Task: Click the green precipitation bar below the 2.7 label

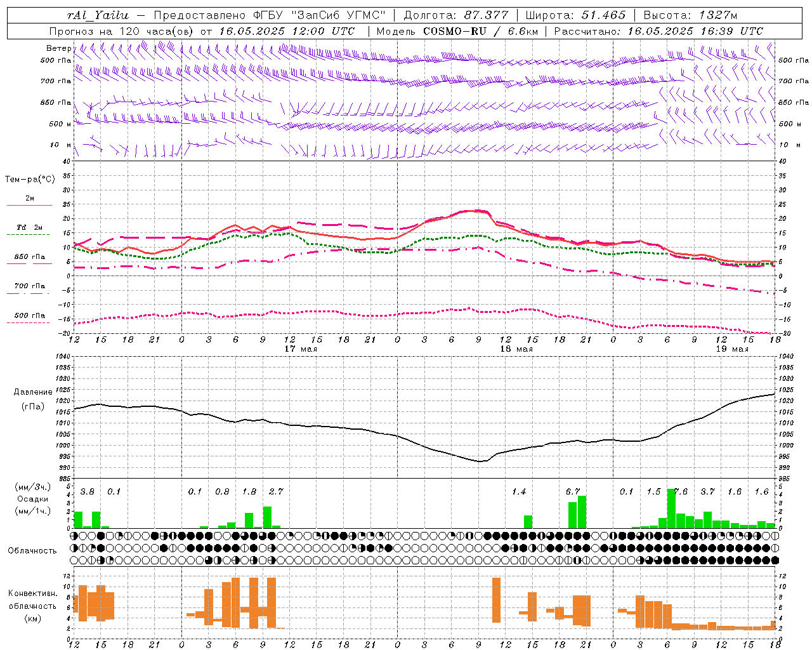Action: click(267, 517)
